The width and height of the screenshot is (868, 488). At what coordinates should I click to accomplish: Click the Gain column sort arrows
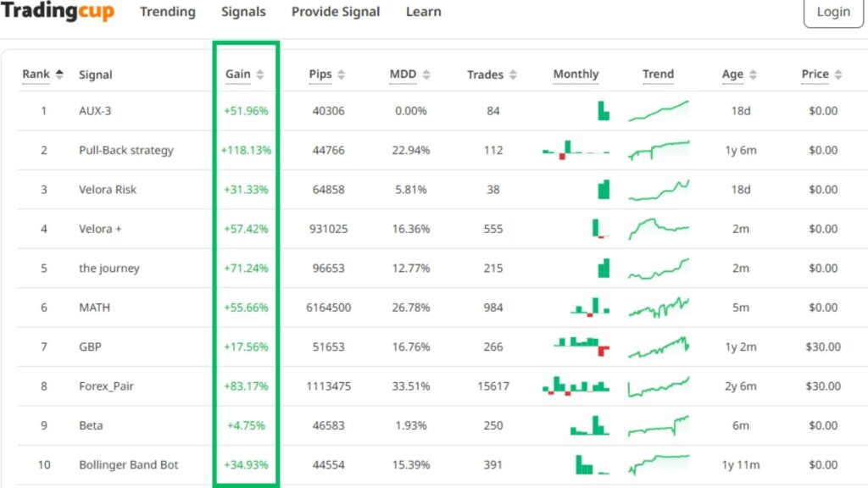point(260,75)
